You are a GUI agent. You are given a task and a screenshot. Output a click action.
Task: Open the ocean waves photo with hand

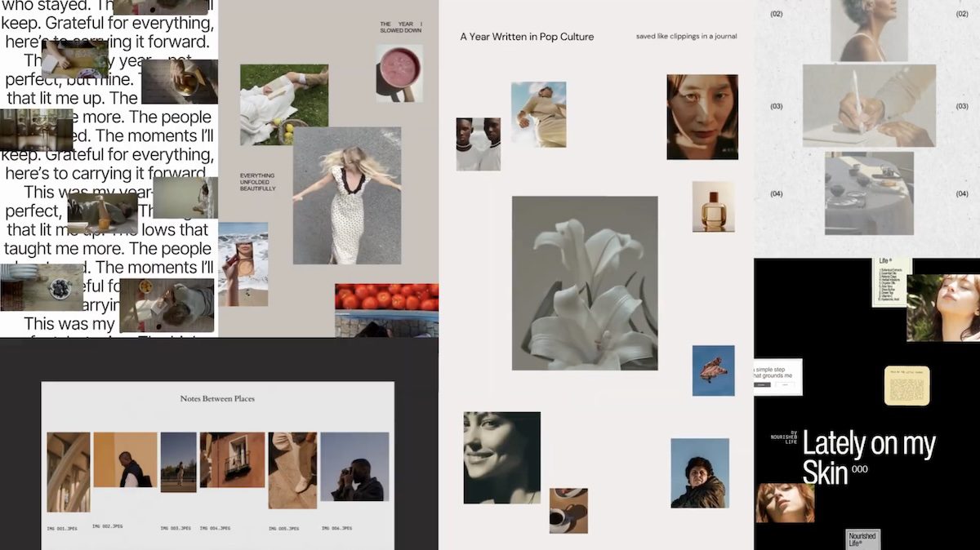[x=243, y=264]
